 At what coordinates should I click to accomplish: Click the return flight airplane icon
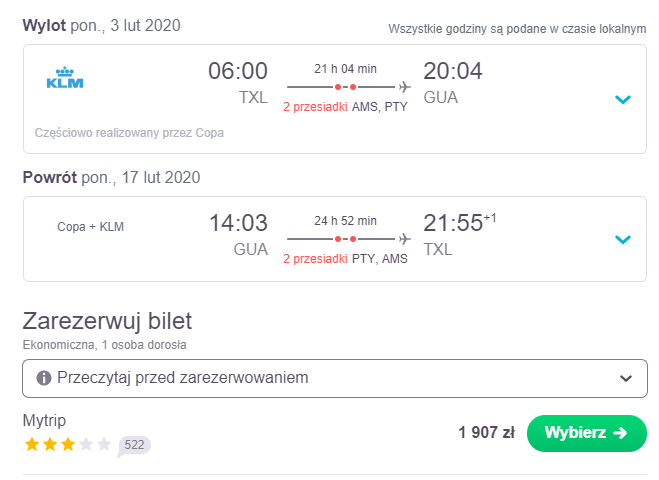tap(405, 239)
